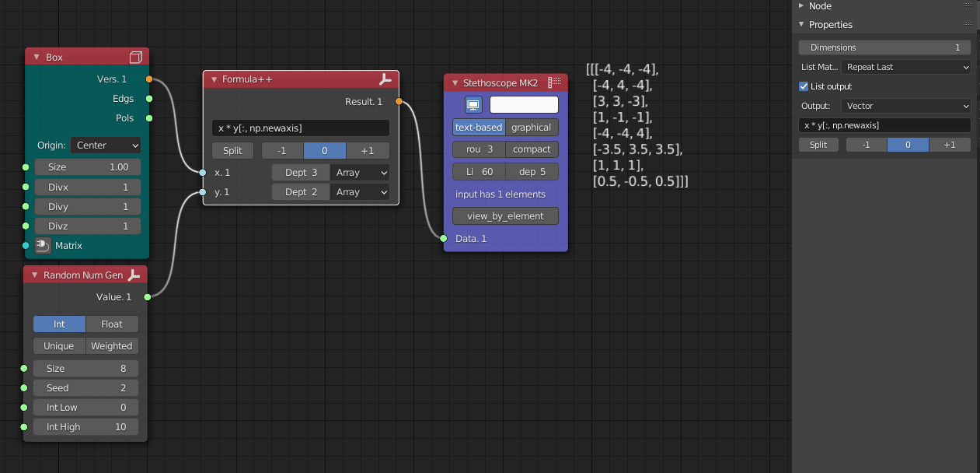Image resolution: width=980 pixels, height=473 pixels.
Task: Expand the Node panel section
Action: pos(801,5)
